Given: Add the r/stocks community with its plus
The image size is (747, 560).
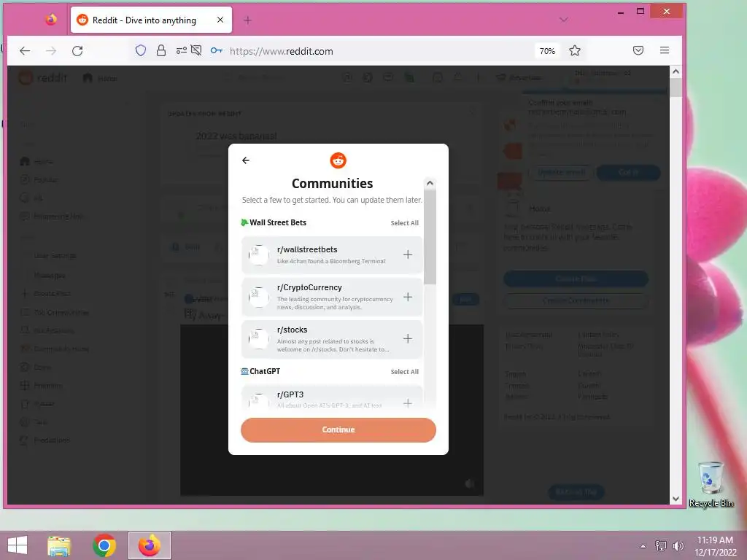Looking at the screenshot, I should [408, 338].
